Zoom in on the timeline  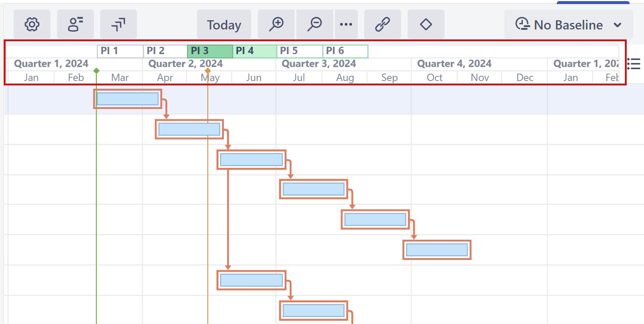coord(276,24)
